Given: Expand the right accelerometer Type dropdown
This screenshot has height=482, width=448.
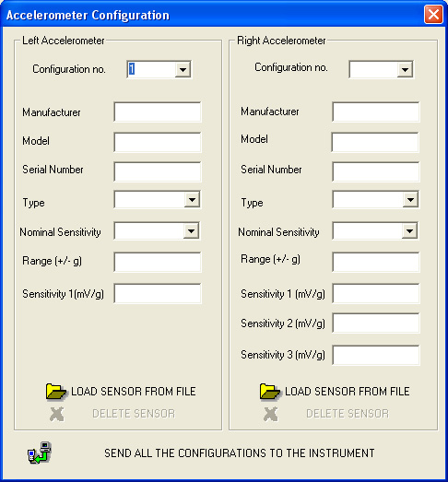Looking at the screenshot, I should (x=410, y=200).
